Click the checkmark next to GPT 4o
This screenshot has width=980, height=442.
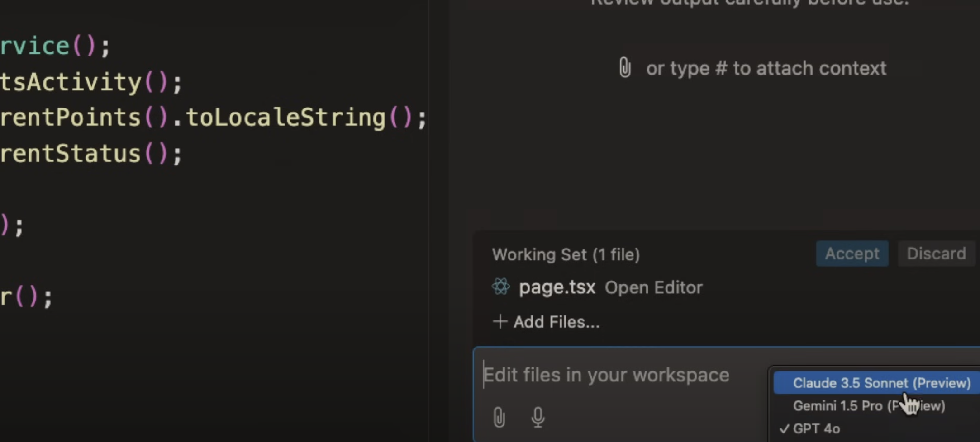pyautogui.click(x=785, y=428)
